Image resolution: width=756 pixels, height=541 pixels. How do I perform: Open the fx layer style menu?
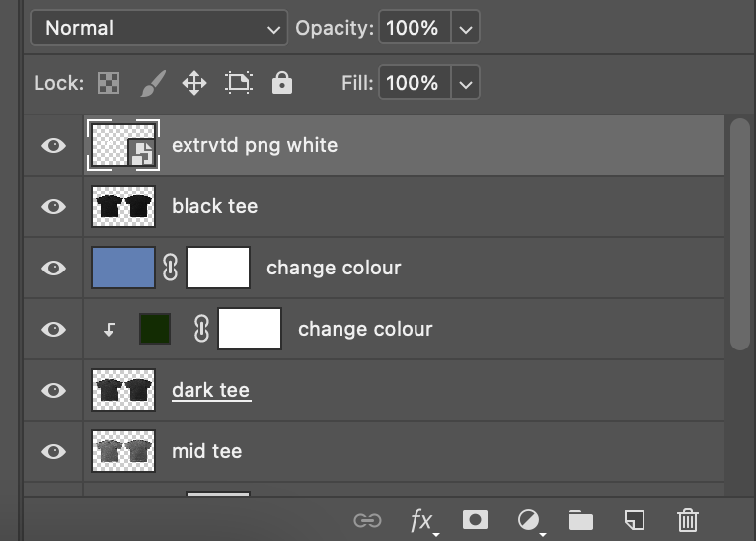pos(422,519)
